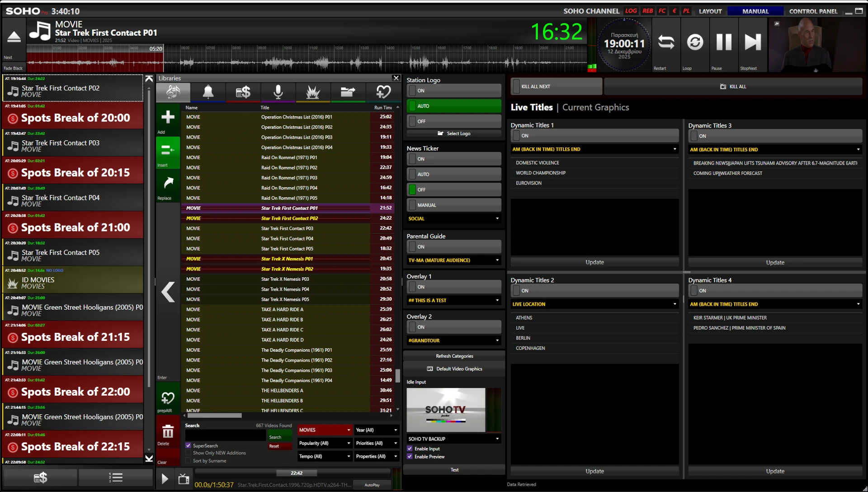Click the Add plus icon
The image size is (868, 492).
pyautogui.click(x=168, y=117)
